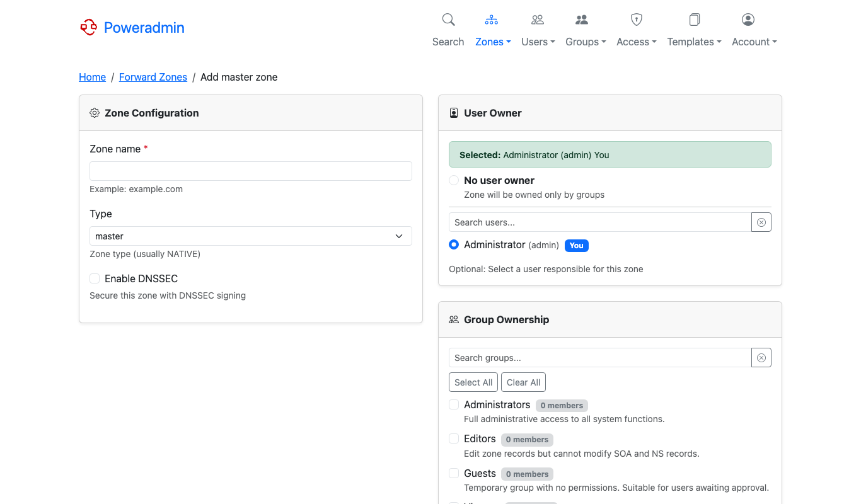Click the Account profile icon
Viewport: 861px width, 504px height.
[x=748, y=20]
